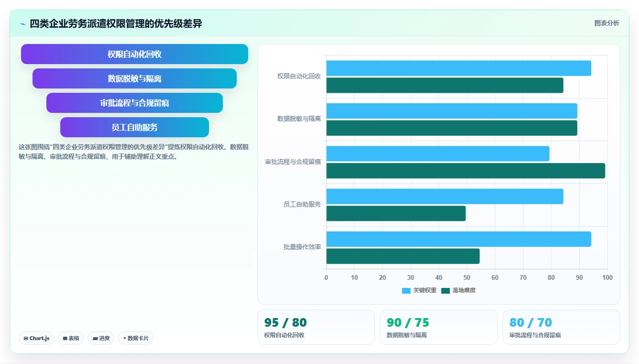Image resolution: width=639 pixels, height=364 pixels.
Task: Toggle 落地难度 legend item
Action: point(458,290)
